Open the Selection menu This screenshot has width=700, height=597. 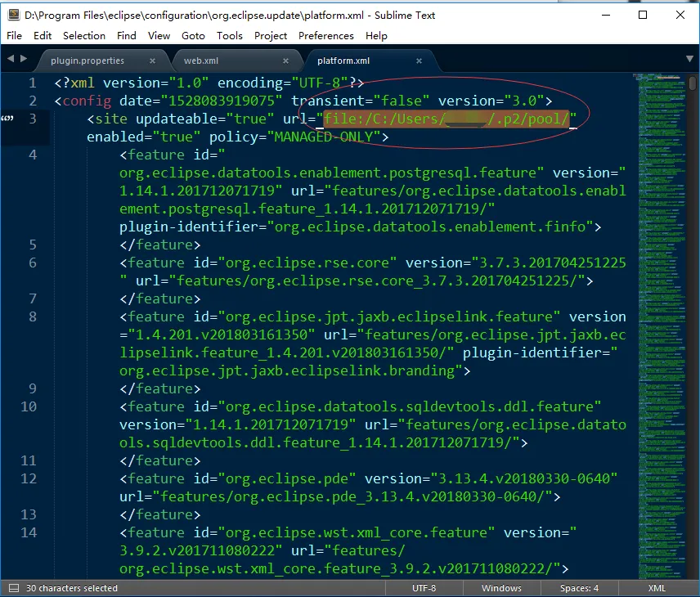[84, 36]
